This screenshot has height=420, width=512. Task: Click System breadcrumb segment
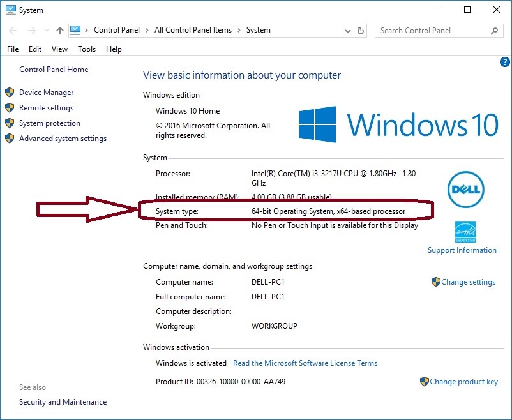(x=259, y=30)
